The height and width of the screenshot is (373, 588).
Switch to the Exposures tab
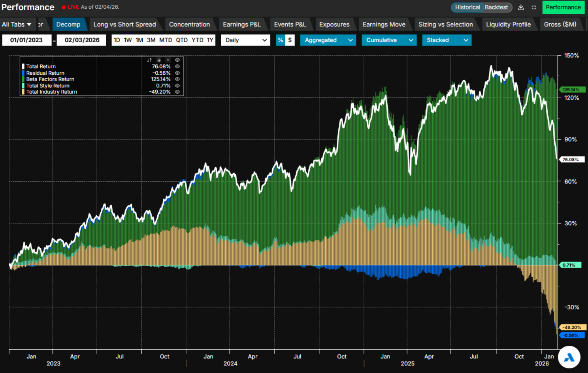point(334,24)
